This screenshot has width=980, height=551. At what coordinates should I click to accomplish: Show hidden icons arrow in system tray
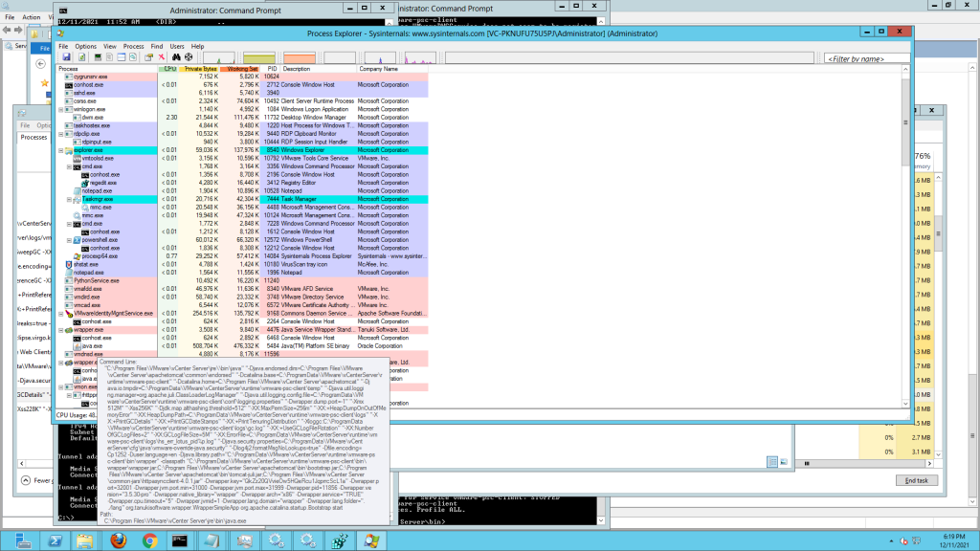click(x=891, y=541)
